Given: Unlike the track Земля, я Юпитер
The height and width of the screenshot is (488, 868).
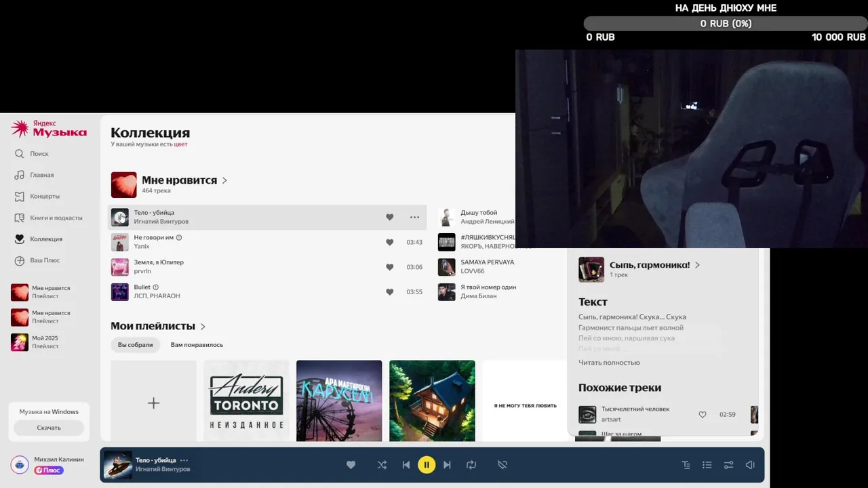Looking at the screenshot, I should 389,267.
